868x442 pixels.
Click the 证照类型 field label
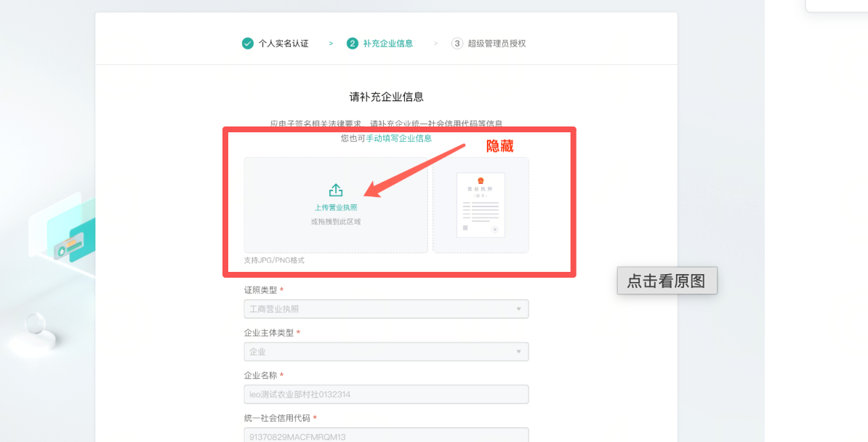261,290
